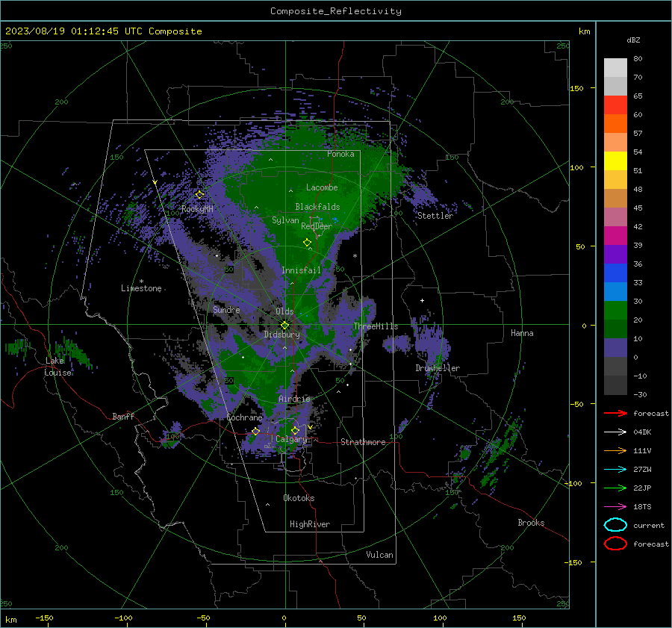
Task: Click the HighRiver town label
Action: [x=310, y=524]
